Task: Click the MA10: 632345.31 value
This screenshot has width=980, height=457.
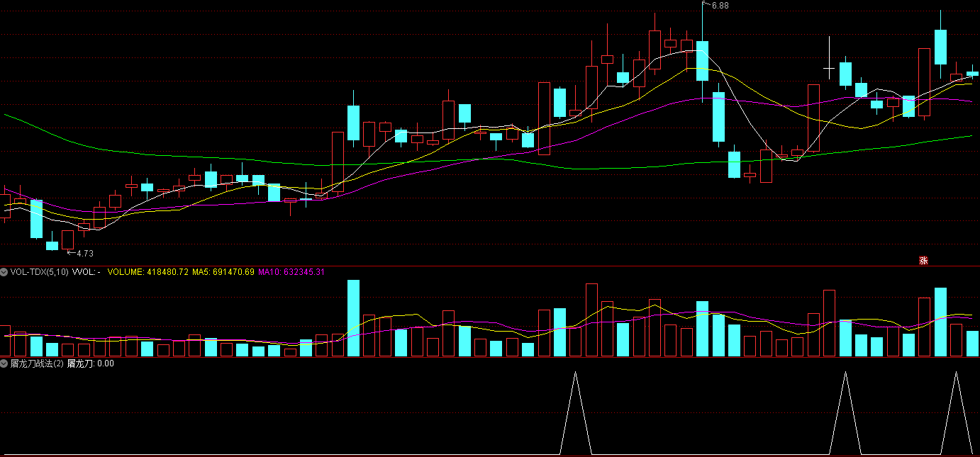Action: pos(291,271)
